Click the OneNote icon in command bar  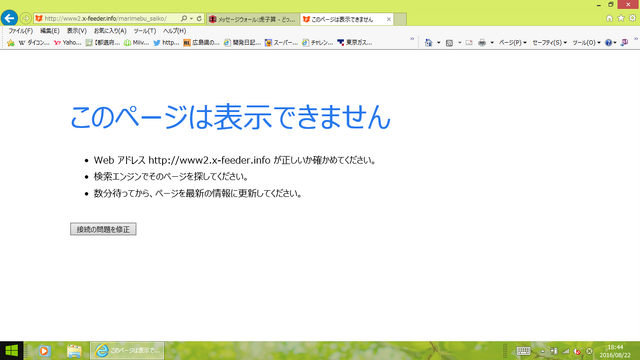point(624,42)
